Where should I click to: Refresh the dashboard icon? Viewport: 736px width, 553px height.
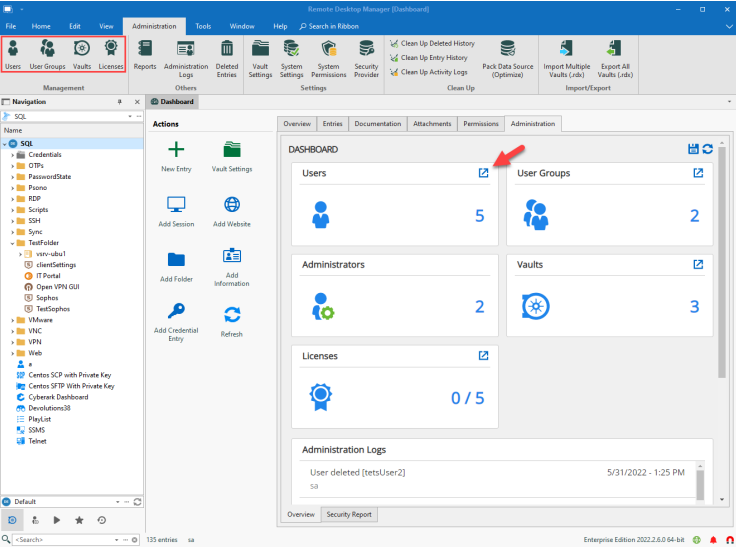coord(707,149)
